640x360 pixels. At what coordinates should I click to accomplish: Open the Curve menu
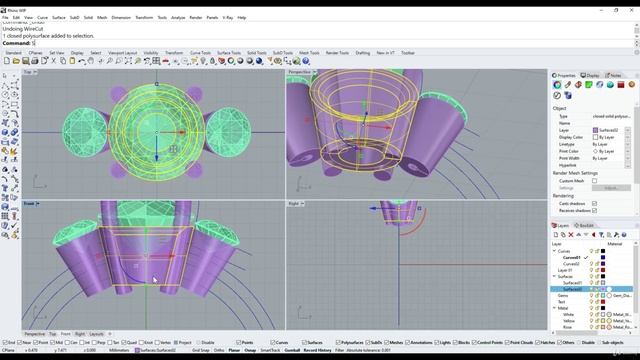(42, 18)
